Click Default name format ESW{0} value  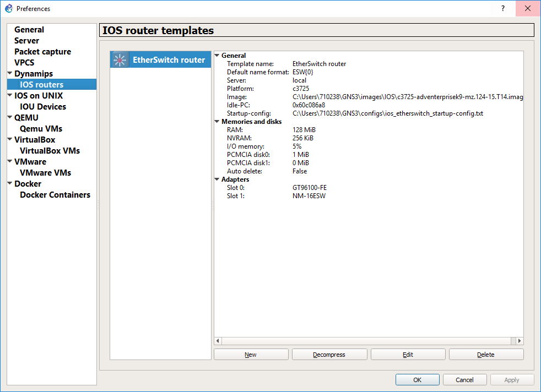pos(302,72)
